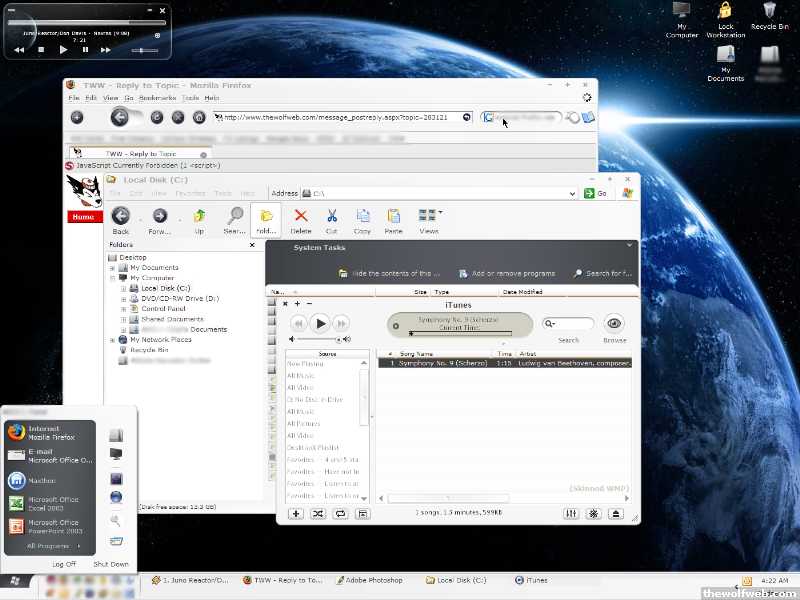Stop playback in the mini music player
The width and height of the screenshot is (800, 600).
pos(41,49)
